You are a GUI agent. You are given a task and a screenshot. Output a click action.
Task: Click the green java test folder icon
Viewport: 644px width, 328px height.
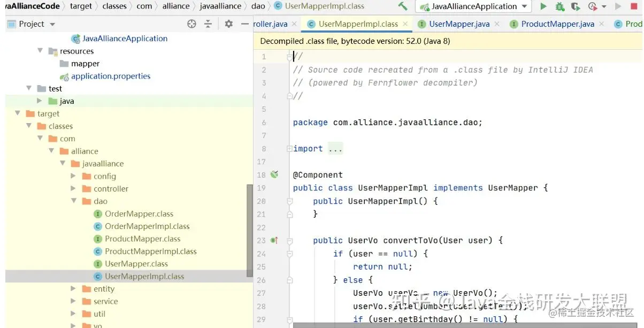[x=53, y=101]
